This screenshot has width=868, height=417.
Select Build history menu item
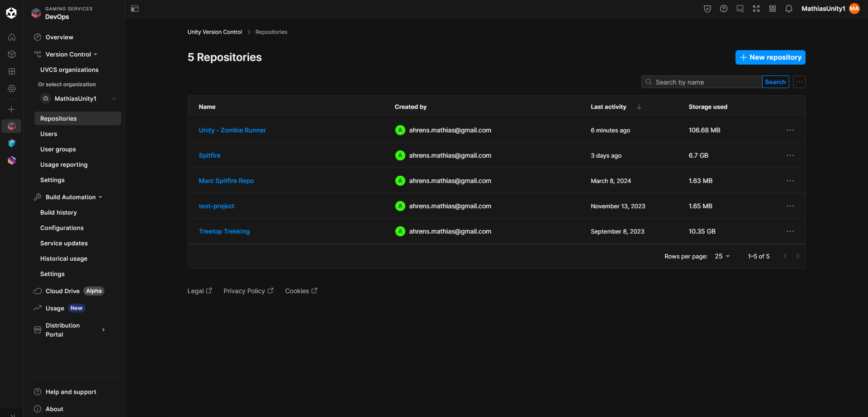[x=58, y=213]
